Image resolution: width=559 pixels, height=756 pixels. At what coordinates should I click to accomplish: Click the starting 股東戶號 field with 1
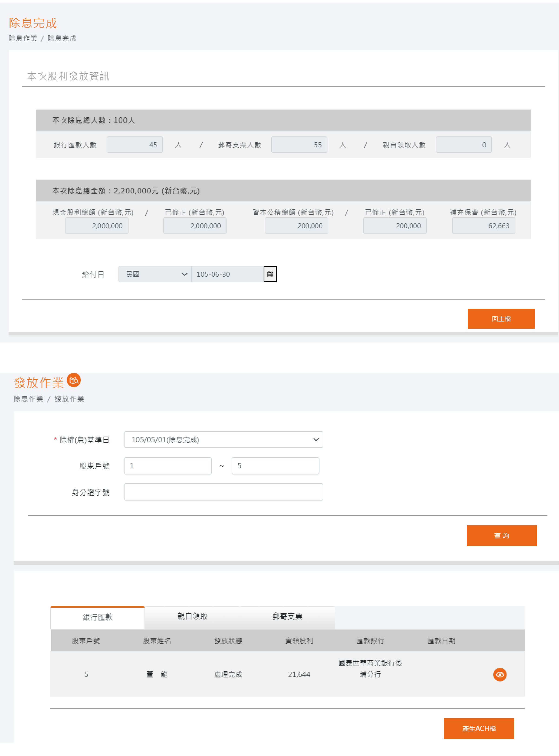[x=168, y=465]
